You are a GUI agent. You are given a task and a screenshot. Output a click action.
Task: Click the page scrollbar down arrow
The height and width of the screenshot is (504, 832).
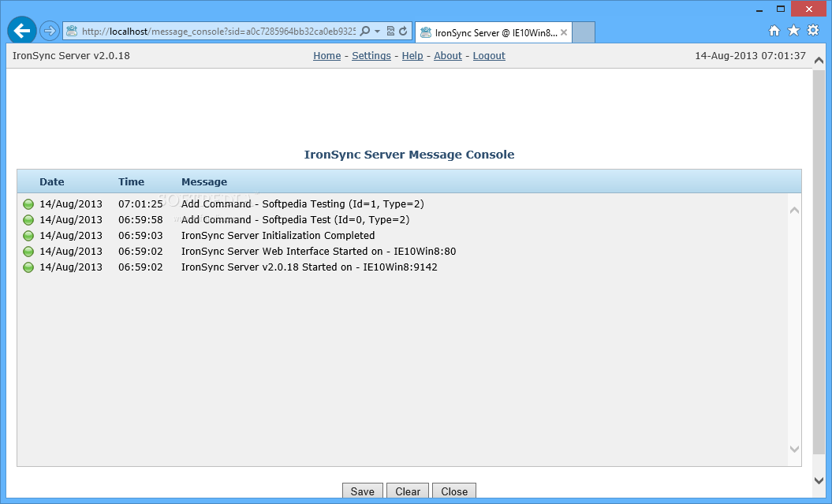[x=819, y=480]
